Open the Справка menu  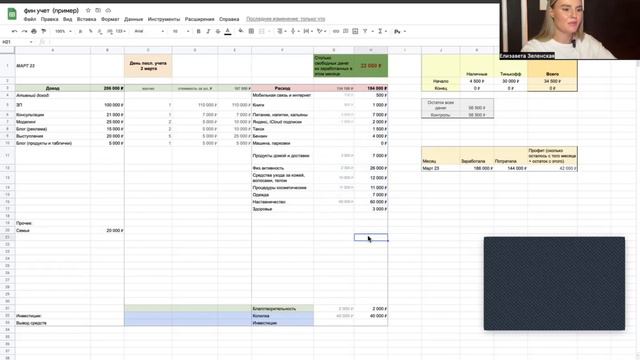click(229, 19)
